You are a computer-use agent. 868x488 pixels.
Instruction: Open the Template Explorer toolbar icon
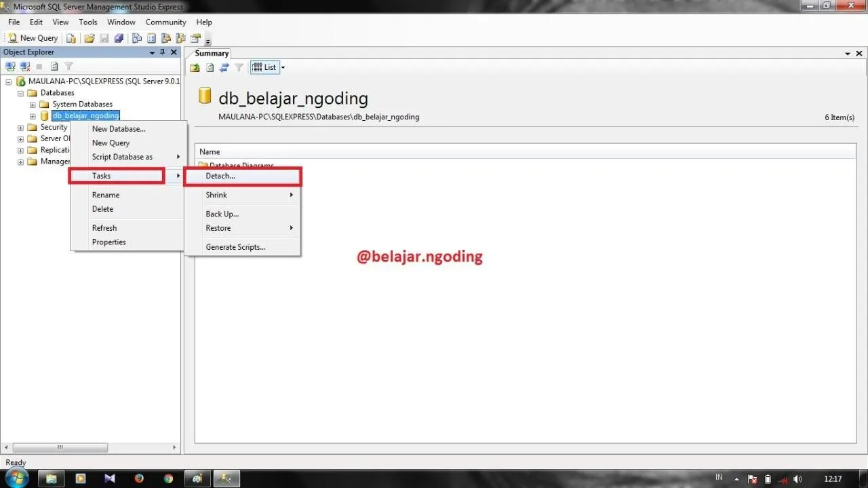click(x=181, y=38)
